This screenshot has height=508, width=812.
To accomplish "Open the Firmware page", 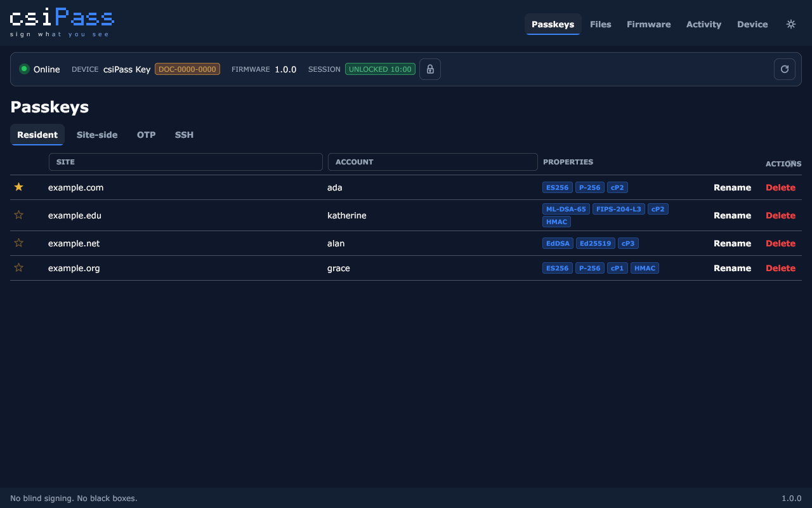I will [x=648, y=24].
